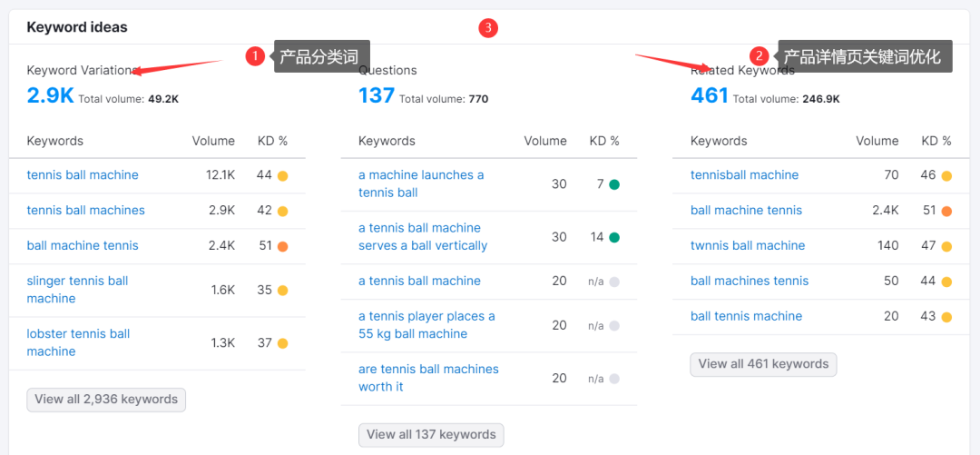The width and height of the screenshot is (980, 455).
Task: Click Volume column header in Questions table
Action: coord(544,141)
